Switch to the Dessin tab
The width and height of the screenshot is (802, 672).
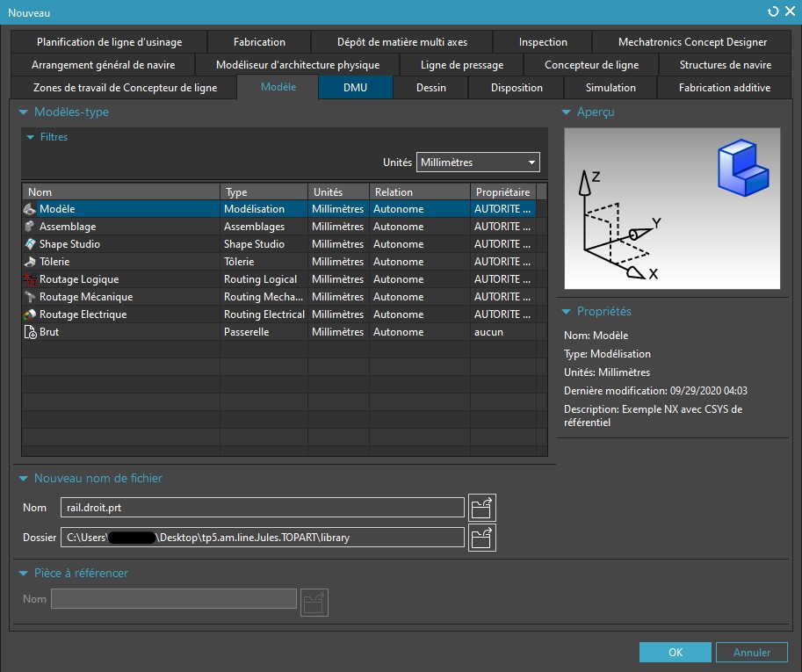coord(431,88)
